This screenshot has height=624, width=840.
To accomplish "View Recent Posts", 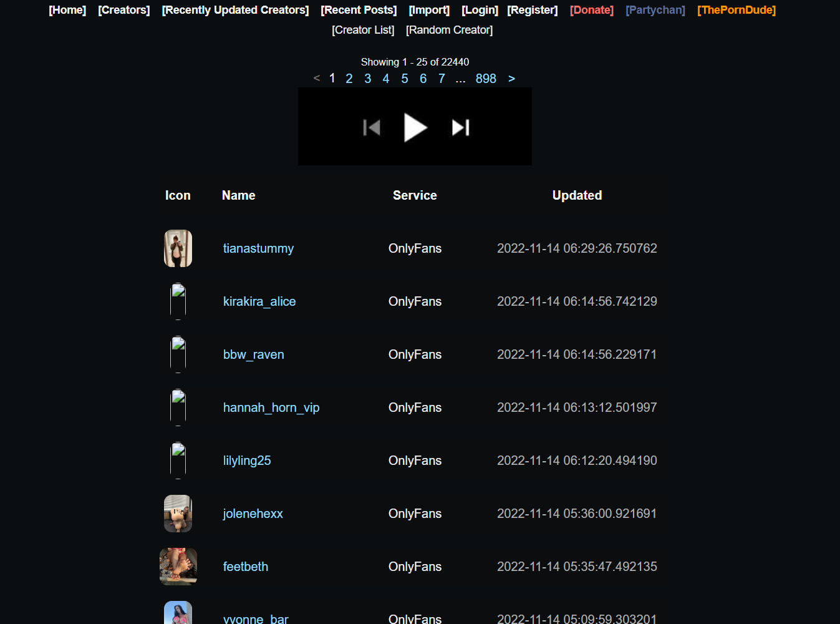I will click(x=359, y=10).
